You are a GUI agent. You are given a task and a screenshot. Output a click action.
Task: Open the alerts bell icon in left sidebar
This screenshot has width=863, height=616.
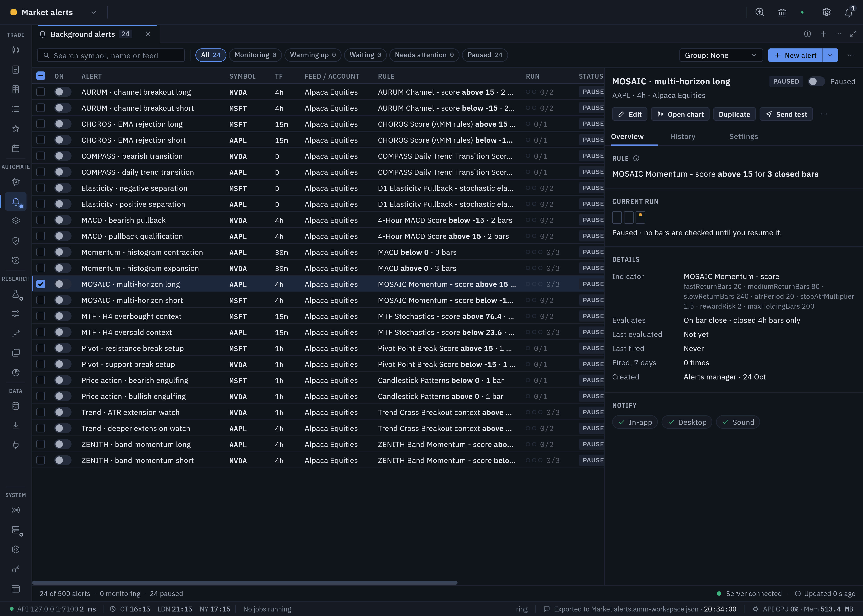pyautogui.click(x=16, y=202)
